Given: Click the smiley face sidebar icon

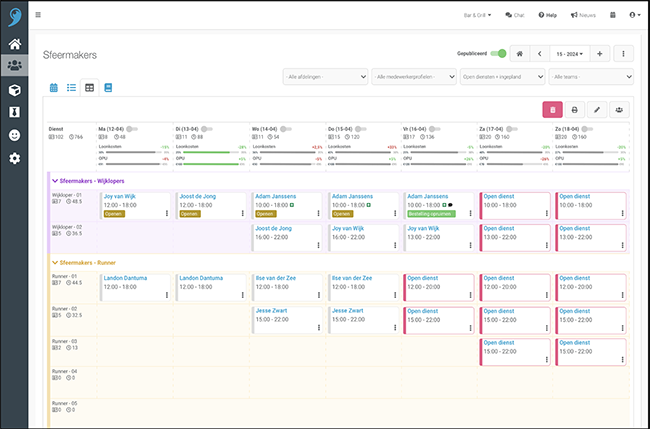Looking at the screenshot, I should click(15, 135).
